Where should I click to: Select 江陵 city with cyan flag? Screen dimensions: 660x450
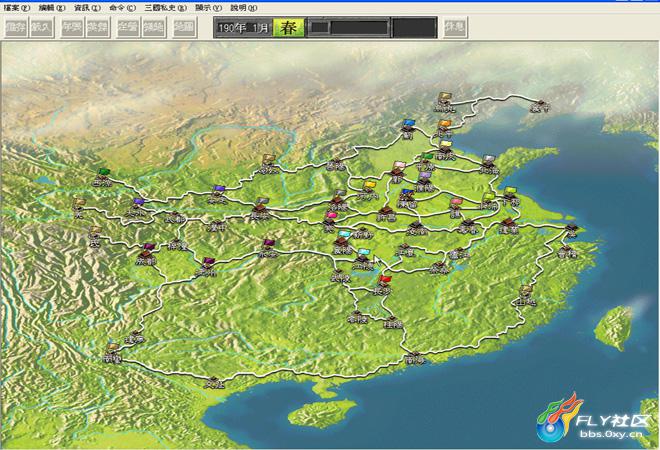coord(363,260)
